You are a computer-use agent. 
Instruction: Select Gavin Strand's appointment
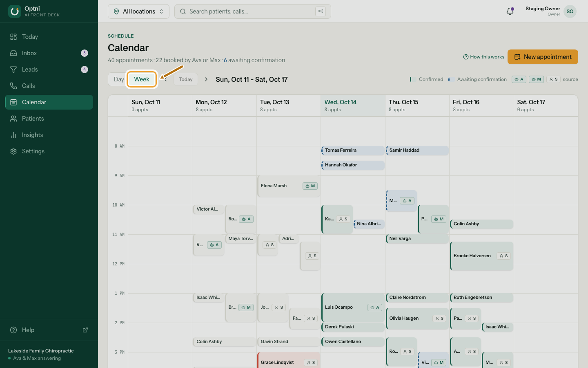pos(289,342)
